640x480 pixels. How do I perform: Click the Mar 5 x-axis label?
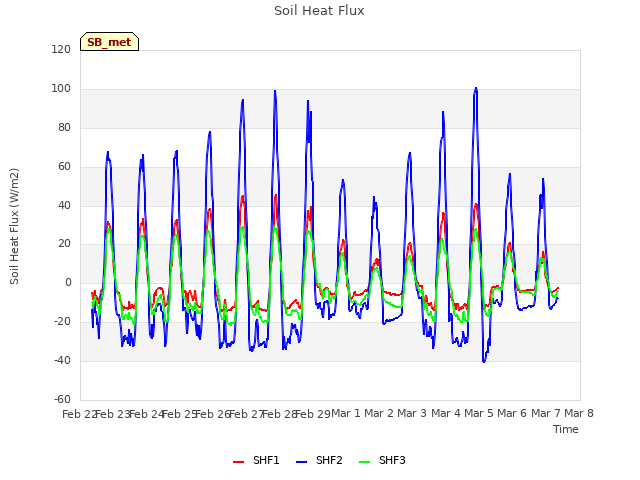click(479, 413)
